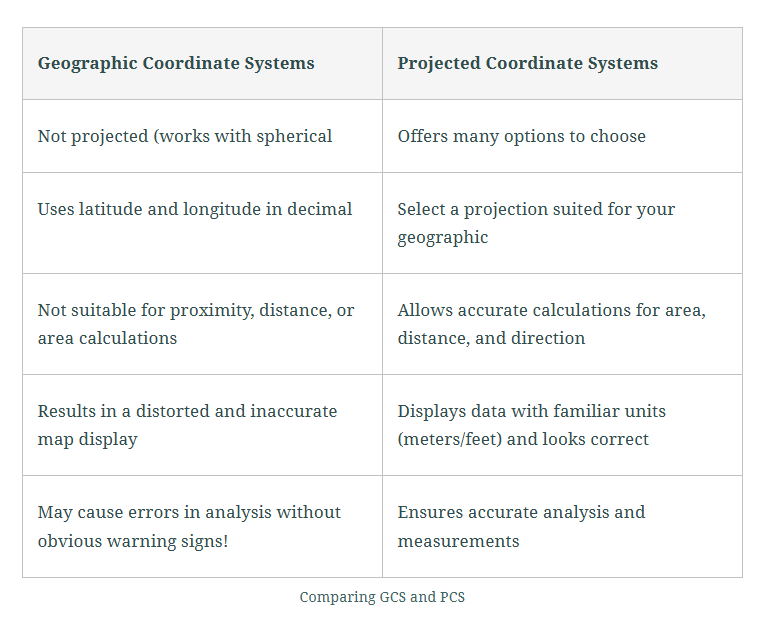Click the Geographic Coordinate Systems column header
The width and height of the screenshot is (766, 630).
[x=176, y=64]
